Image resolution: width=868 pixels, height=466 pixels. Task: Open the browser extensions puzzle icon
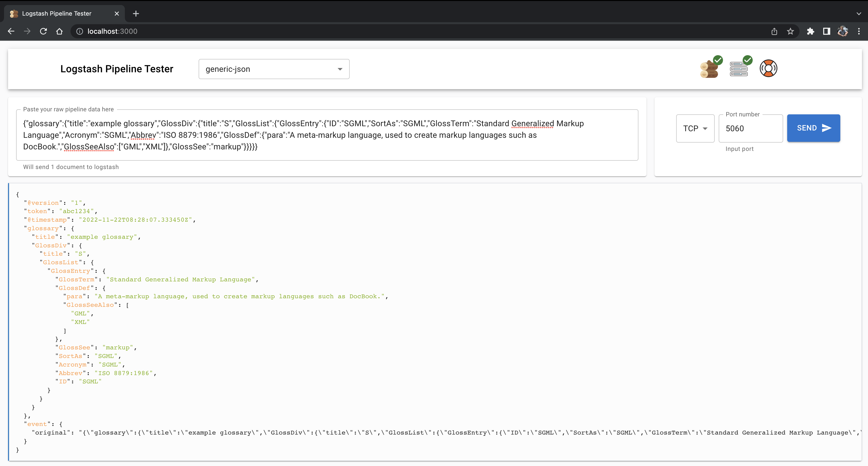click(x=810, y=31)
